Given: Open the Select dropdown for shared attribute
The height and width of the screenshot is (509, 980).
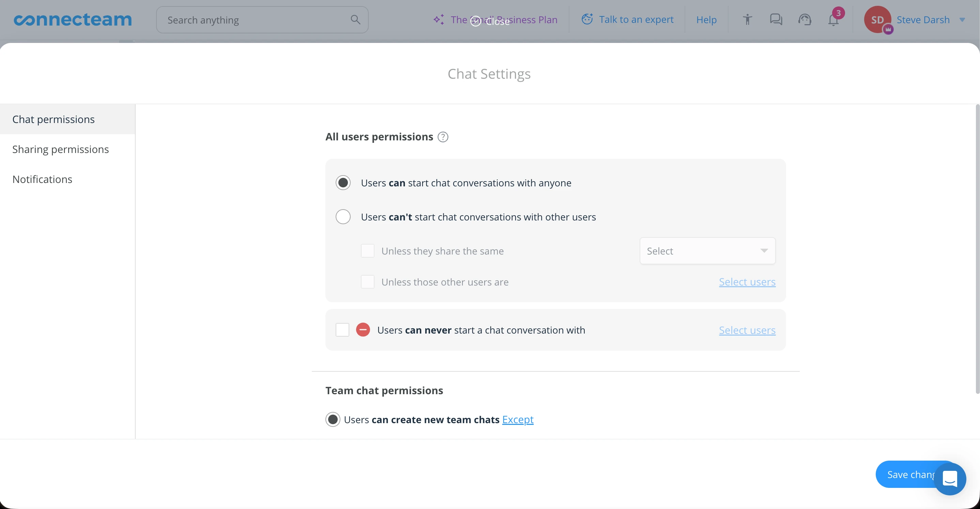Looking at the screenshot, I should click(x=707, y=251).
